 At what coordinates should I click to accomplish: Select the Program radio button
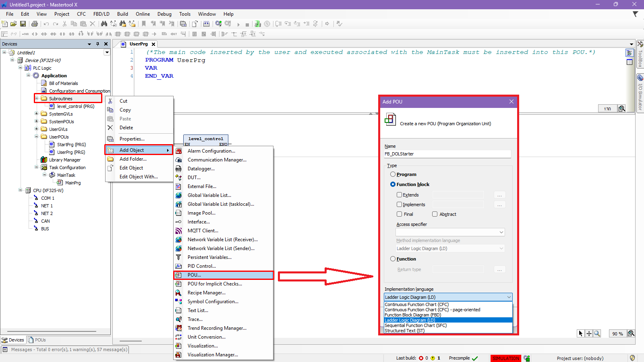393,174
